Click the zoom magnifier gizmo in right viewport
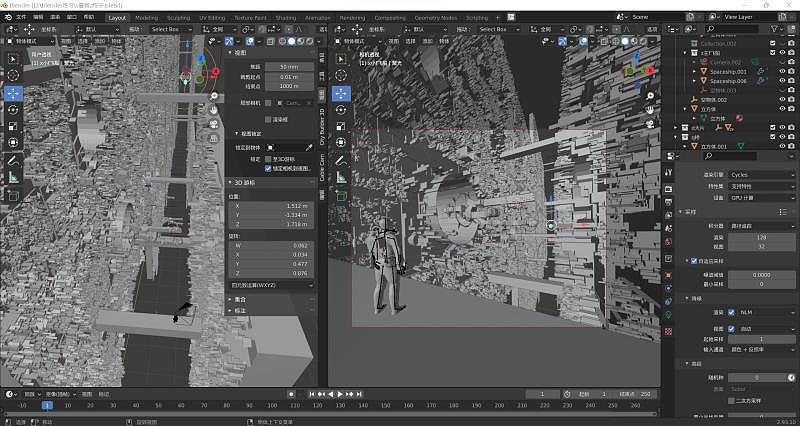 (650, 96)
